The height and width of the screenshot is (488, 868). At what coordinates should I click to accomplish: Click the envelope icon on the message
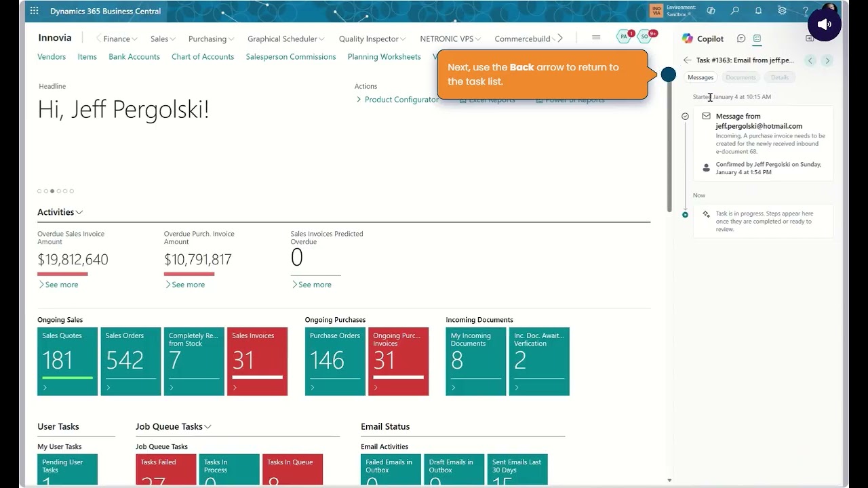(x=706, y=117)
